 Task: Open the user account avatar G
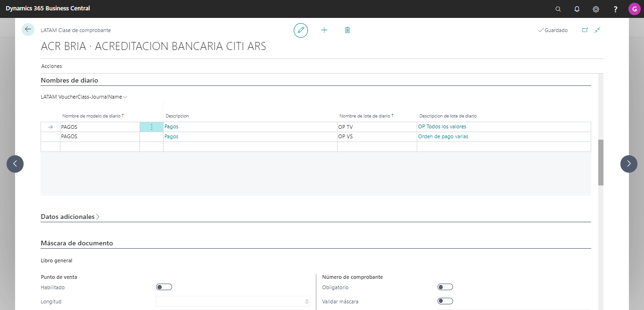[x=634, y=9]
